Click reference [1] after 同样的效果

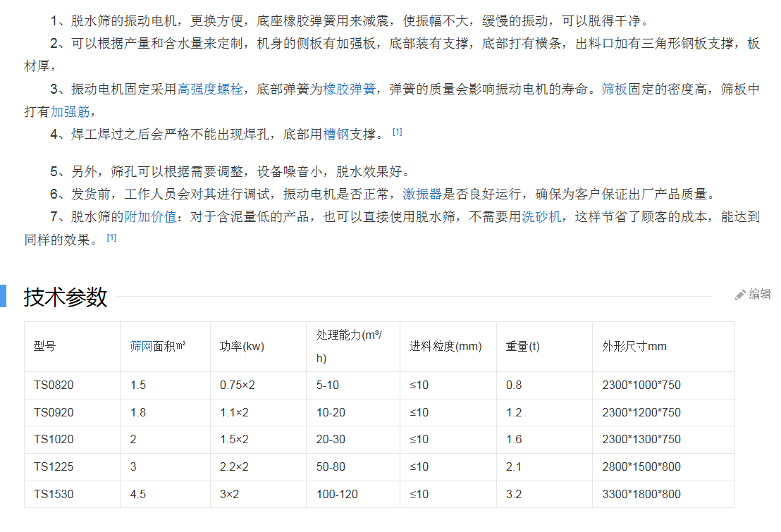click(x=111, y=237)
